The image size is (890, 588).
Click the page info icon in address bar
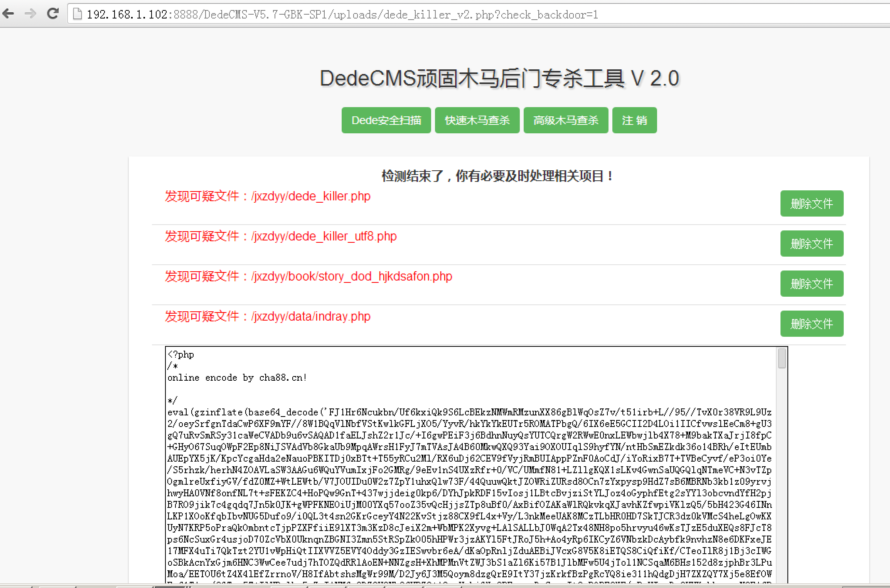pos(78,14)
